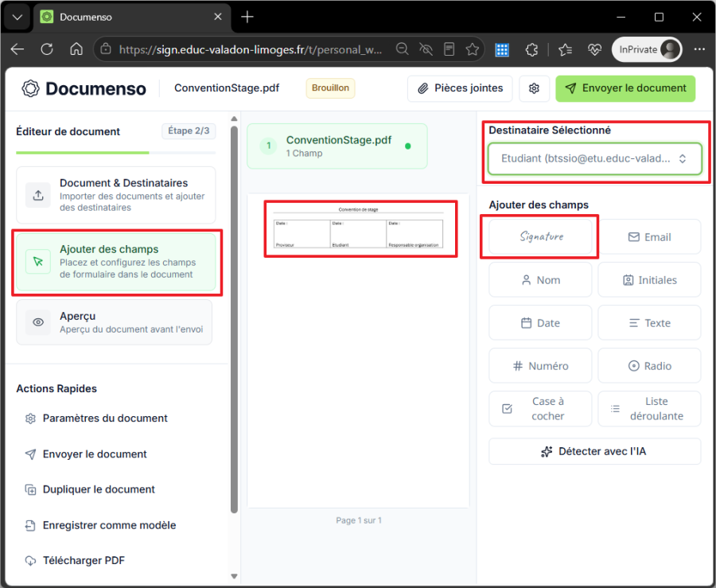The width and height of the screenshot is (716, 588).
Task: Add a Signature field
Action: point(541,236)
